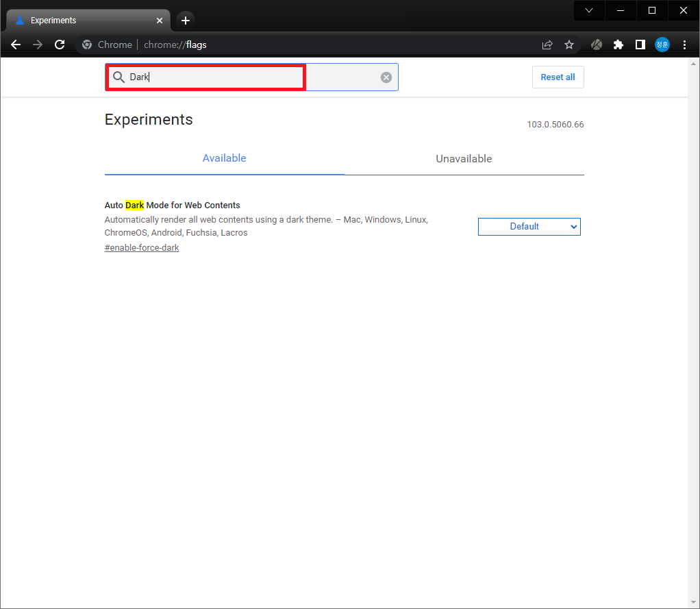Viewport: 700px width, 609px height.
Task: Open the grey circular extension icon
Action: tap(597, 45)
